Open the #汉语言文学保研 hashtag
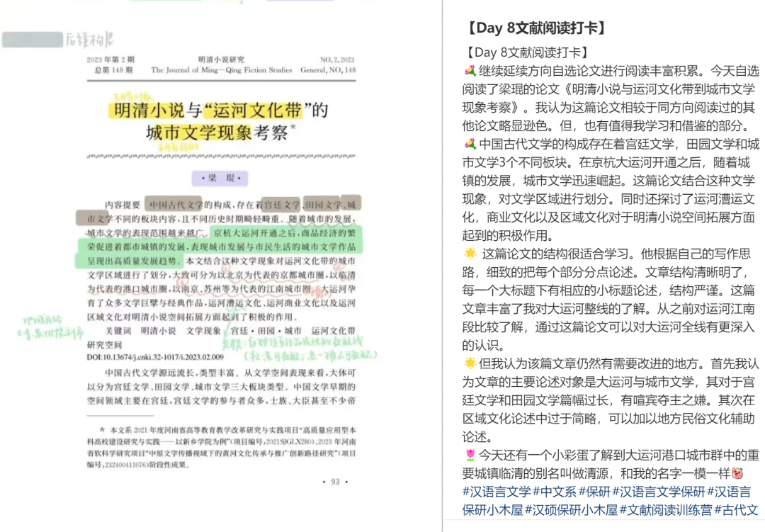This screenshot has height=532, width=765. coord(659,492)
